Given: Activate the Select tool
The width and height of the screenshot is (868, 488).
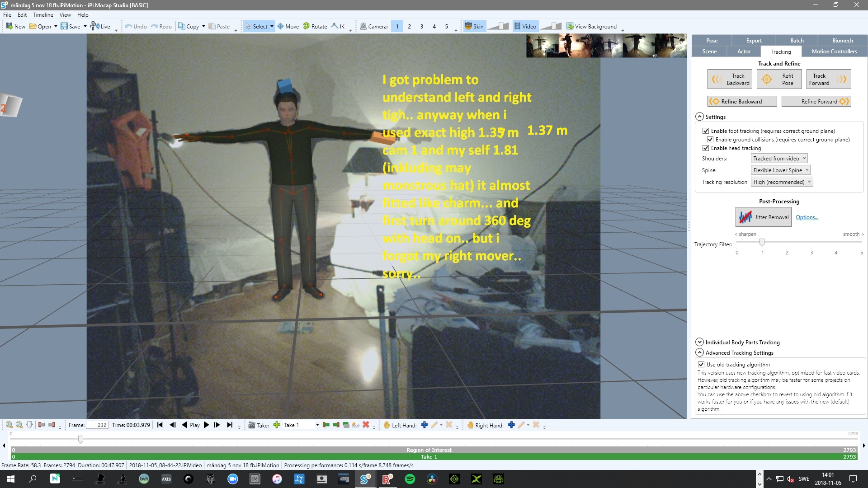Looking at the screenshot, I should pyautogui.click(x=257, y=26).
